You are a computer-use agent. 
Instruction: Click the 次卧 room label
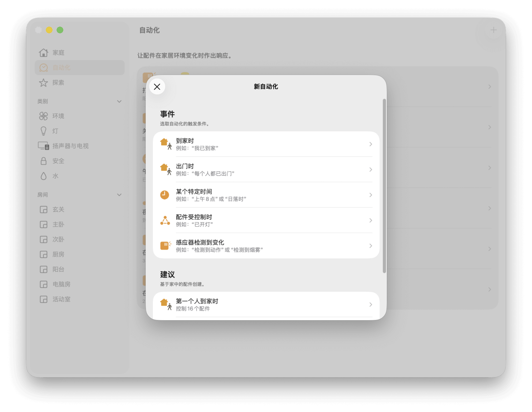coord(58,239)
